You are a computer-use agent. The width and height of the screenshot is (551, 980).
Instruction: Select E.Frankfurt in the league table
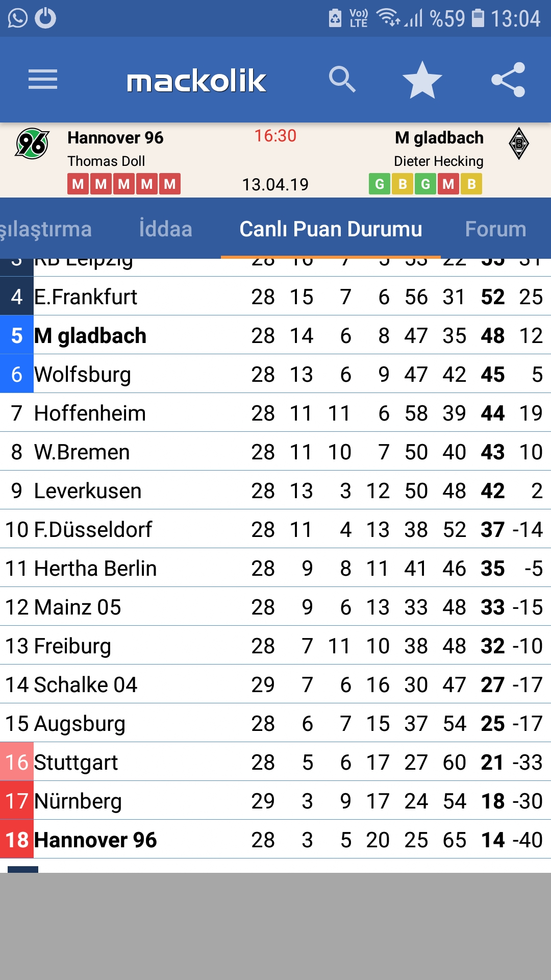click(x=275, y=296)
